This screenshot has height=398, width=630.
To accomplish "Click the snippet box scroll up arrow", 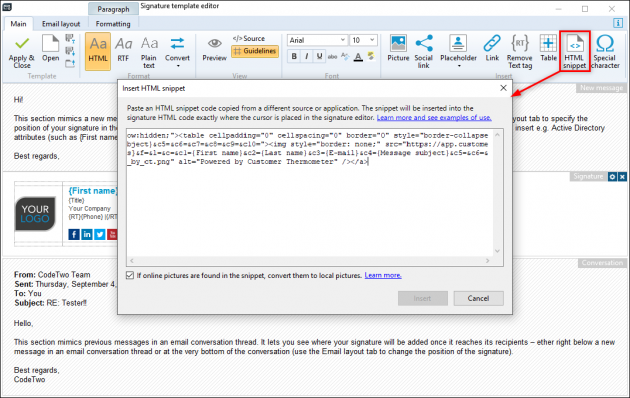I will pos(497,135).
